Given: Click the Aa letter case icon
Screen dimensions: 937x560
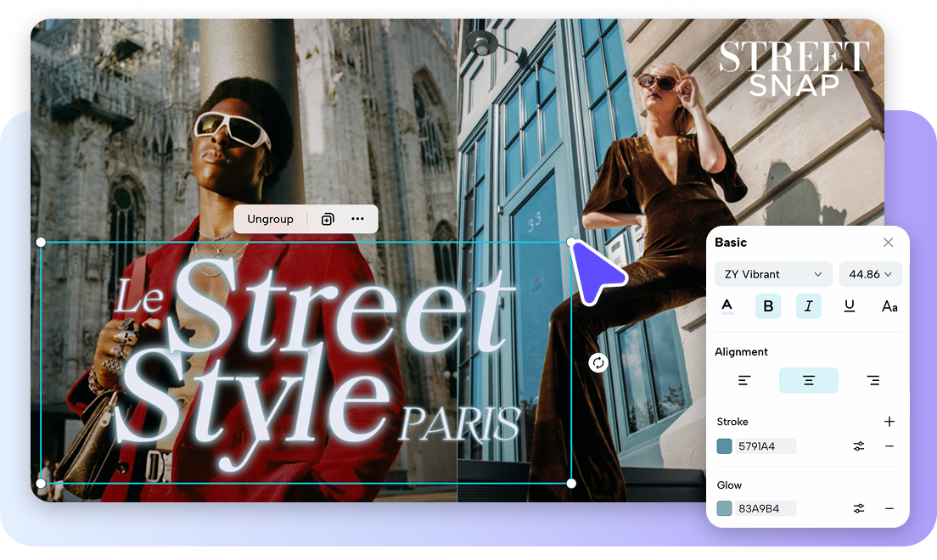Looking at the screenshot, I should pos(889,306).
